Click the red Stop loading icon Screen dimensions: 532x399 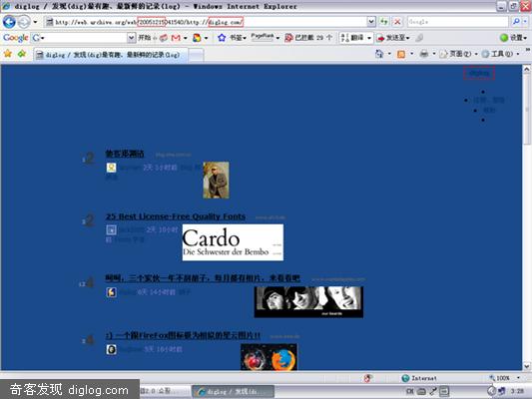tap(397, 22)
